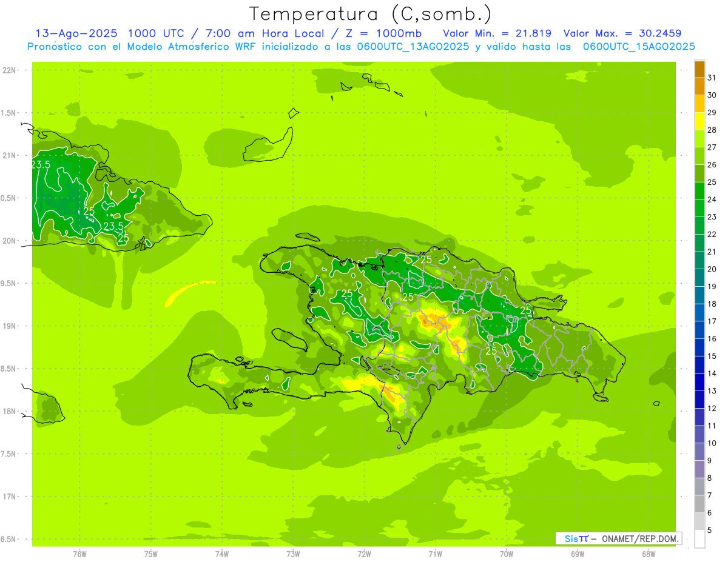Click the "19N" latitude axis label

9,326
